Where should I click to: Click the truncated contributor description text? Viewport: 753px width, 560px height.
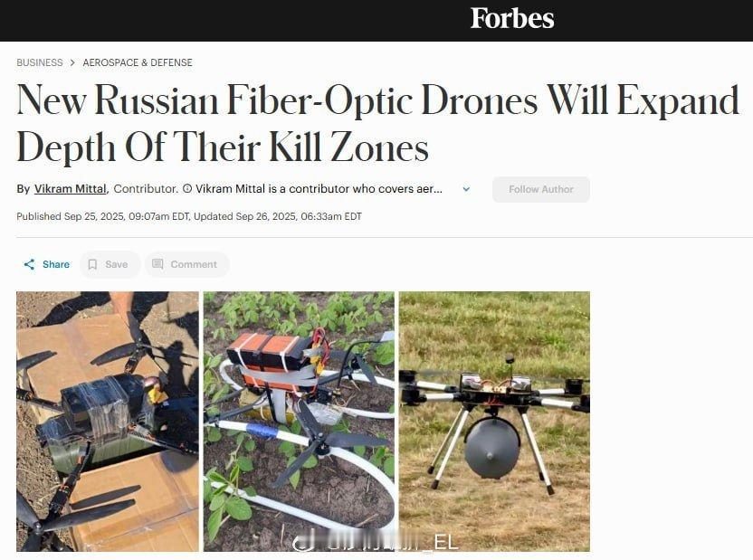[x=319, y=189]
